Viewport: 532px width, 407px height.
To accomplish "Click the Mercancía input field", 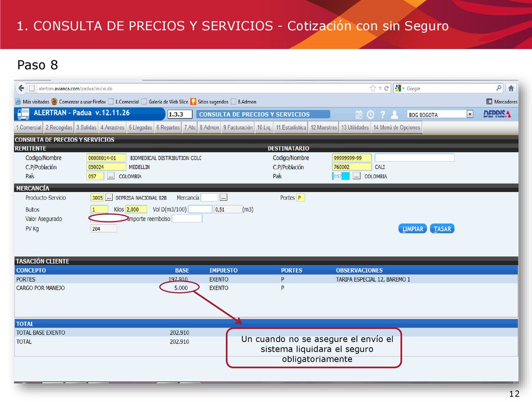I will tap(210, 198).
